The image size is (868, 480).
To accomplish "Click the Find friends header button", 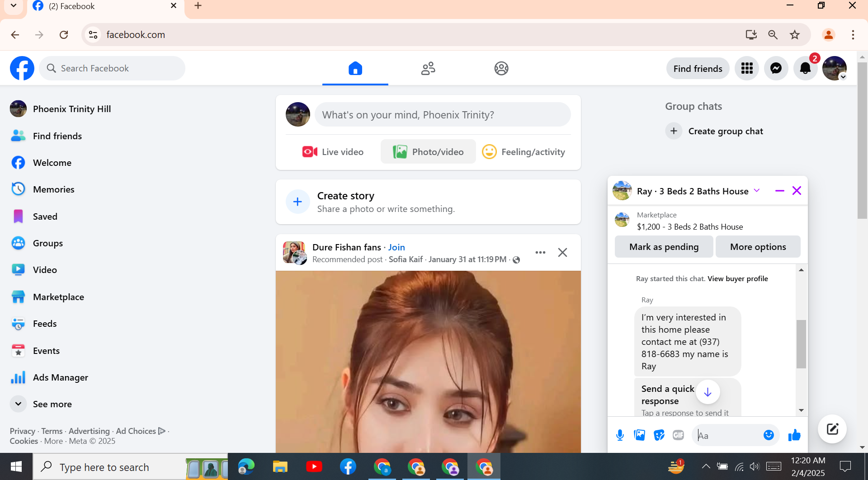I will (x=698, y=68).
